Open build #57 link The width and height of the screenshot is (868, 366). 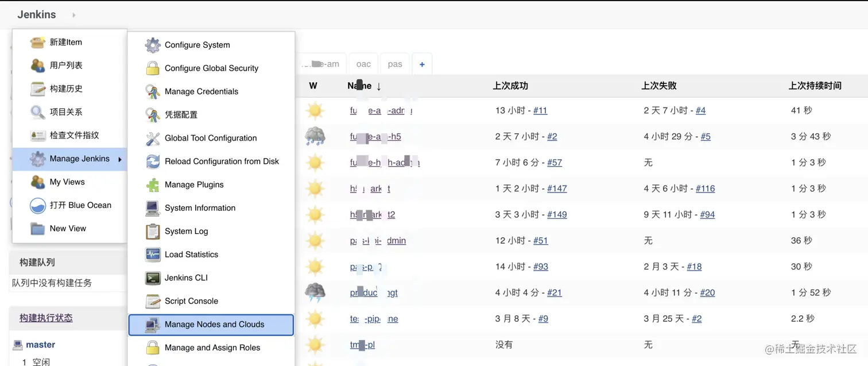[x=555, y=163]
